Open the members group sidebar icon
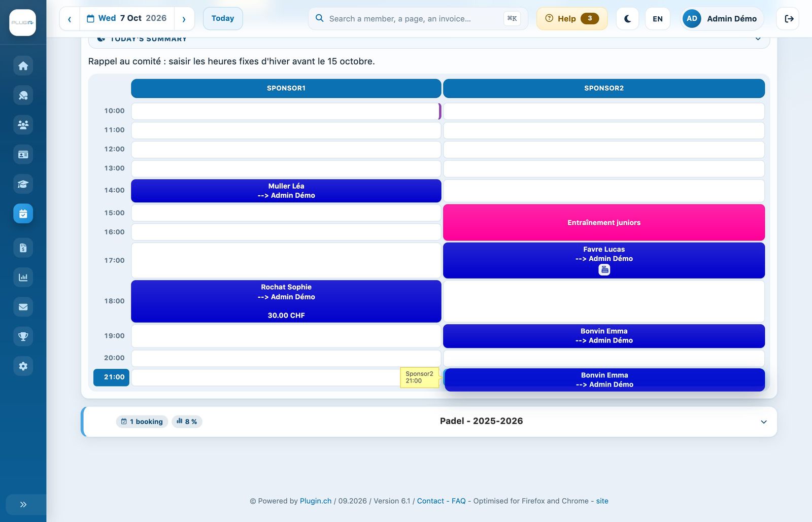812x522 pixels. pyautogui.click(x=23, y=125)
